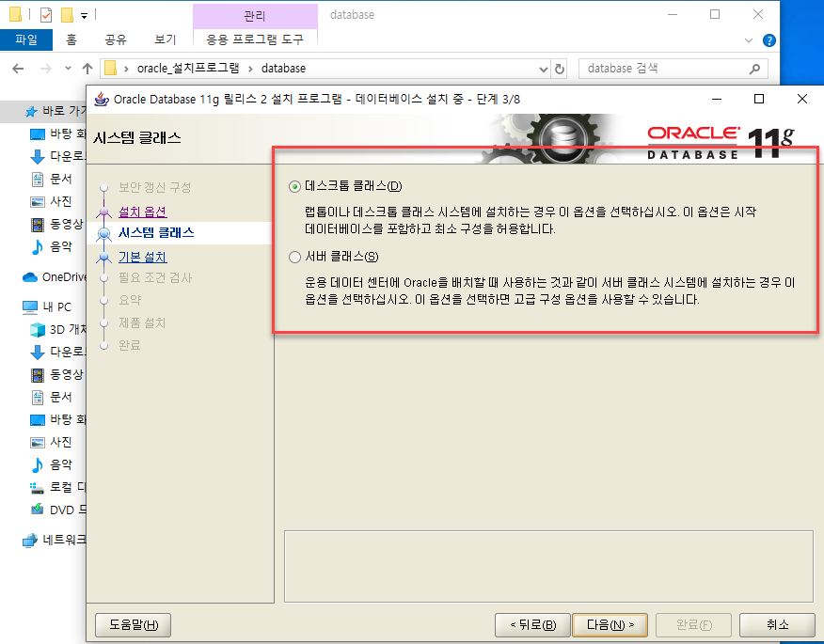The width and height of the screenshot is (824, 644).
Task: Open 사진 under 내 PC
Action: [x=51, y=442]
